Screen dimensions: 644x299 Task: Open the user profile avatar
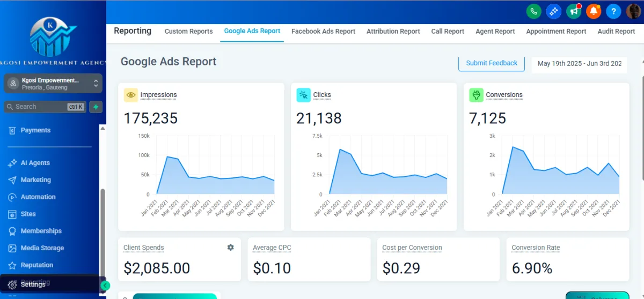pos(633,11)
